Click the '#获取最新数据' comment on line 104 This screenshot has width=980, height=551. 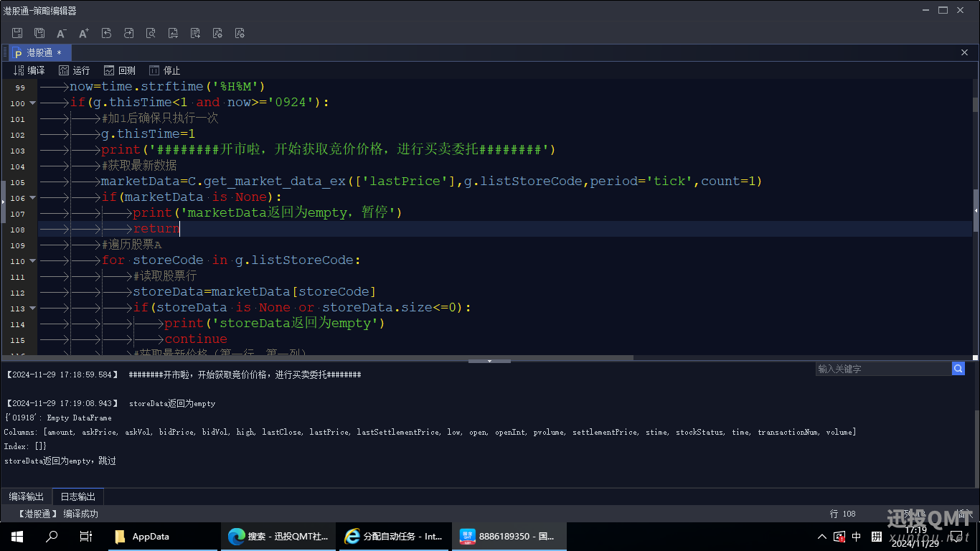[139, 166]
